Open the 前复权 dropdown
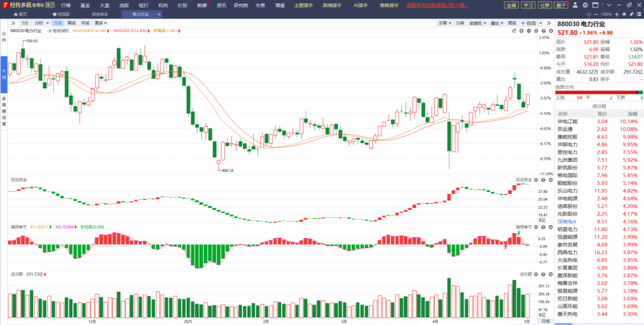Viewport: 644px width, 325px height. (477, 23)
